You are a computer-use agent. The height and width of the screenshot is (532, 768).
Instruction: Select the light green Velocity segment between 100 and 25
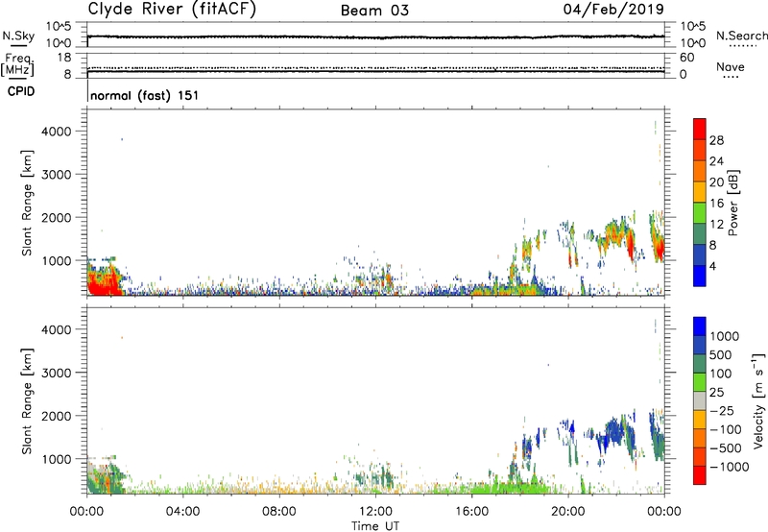point(700,381)
